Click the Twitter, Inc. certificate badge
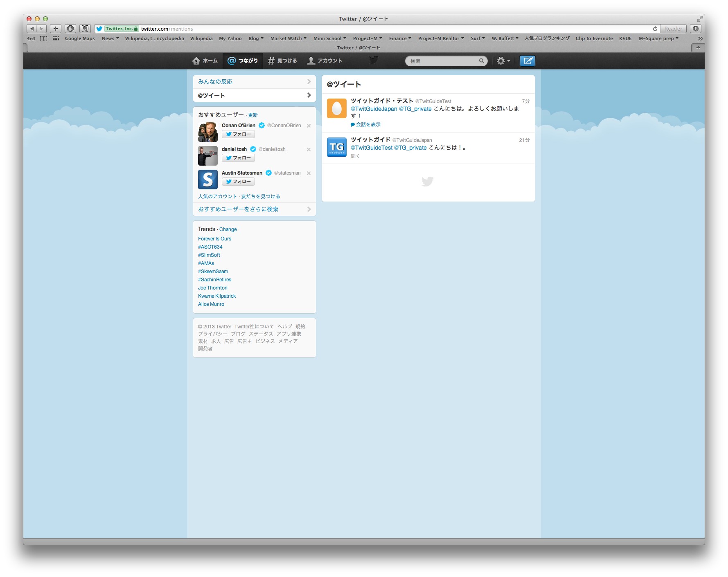728x577 pixels. coord(122,29)
